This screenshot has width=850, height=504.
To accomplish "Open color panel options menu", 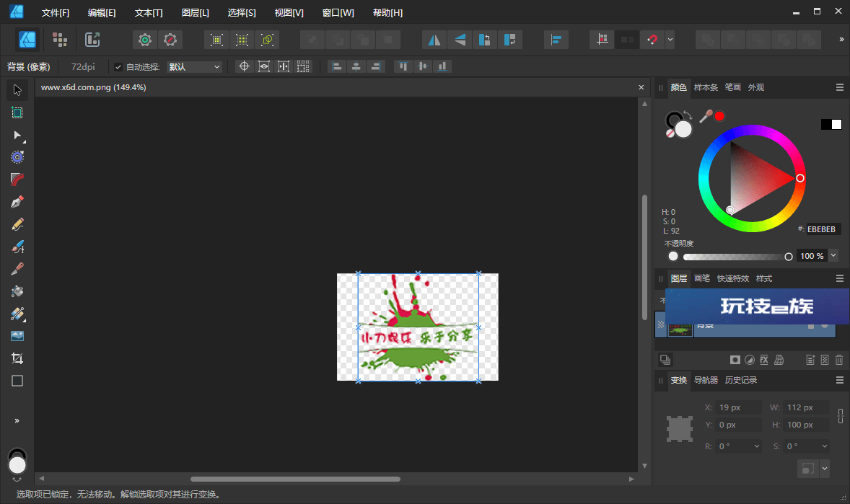I will [840, 87].
